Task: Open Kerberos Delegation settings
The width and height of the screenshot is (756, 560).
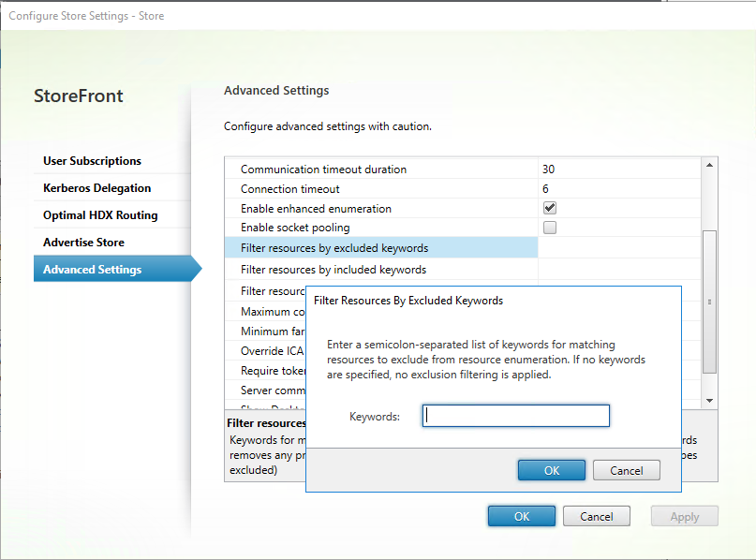Action: click(98, 187)
